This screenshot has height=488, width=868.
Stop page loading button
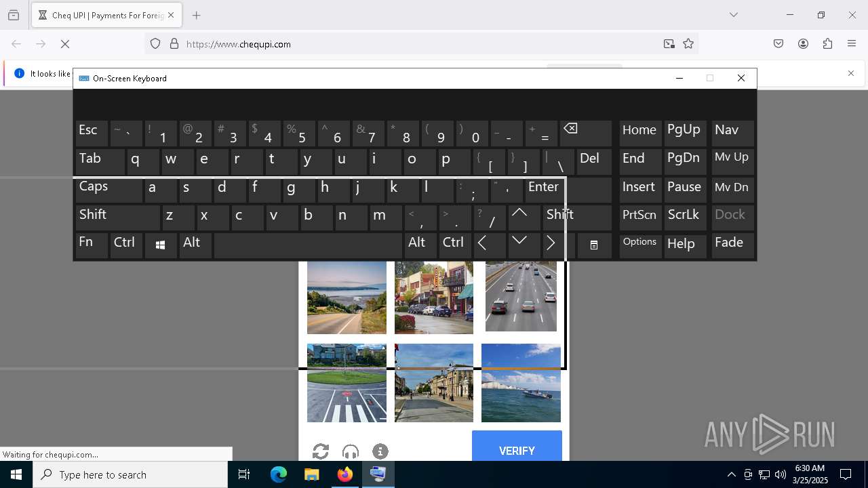tap(65, 44)
